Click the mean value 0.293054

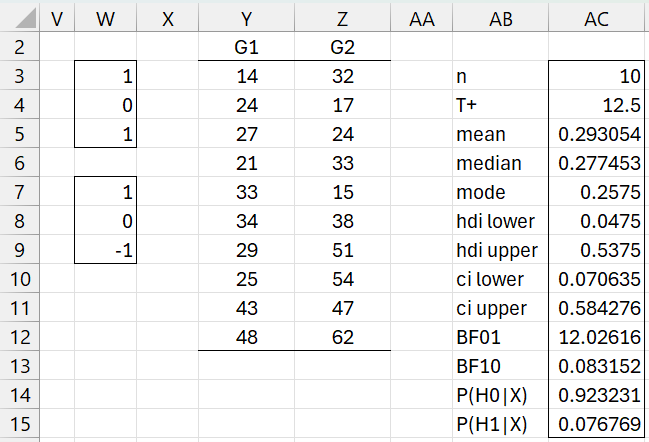tap(597, 134)
